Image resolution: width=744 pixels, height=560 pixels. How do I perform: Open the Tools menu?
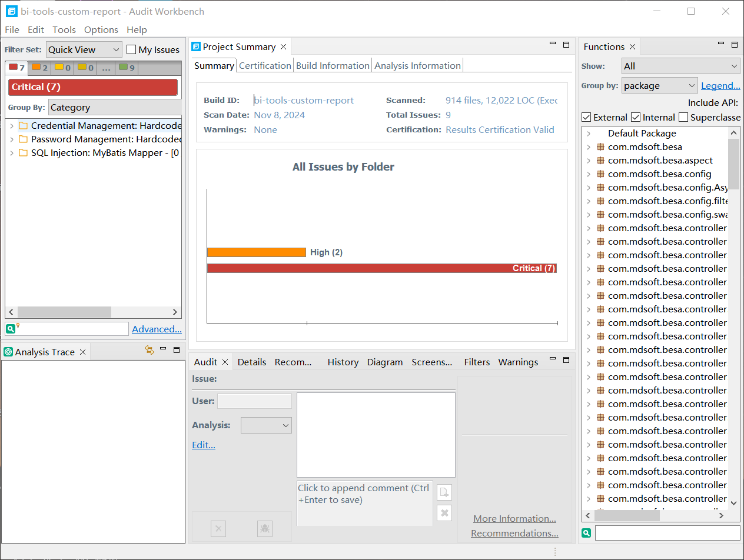point(64,29)
